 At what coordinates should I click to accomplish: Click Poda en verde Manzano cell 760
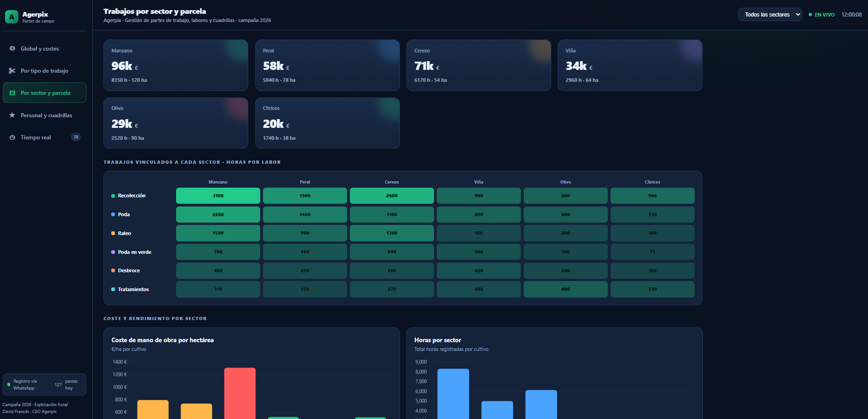218,252
